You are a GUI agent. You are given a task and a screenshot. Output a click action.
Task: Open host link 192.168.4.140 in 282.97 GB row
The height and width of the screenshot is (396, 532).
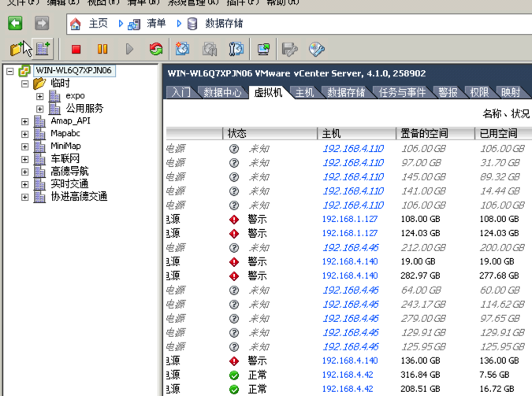click(350, 276)
